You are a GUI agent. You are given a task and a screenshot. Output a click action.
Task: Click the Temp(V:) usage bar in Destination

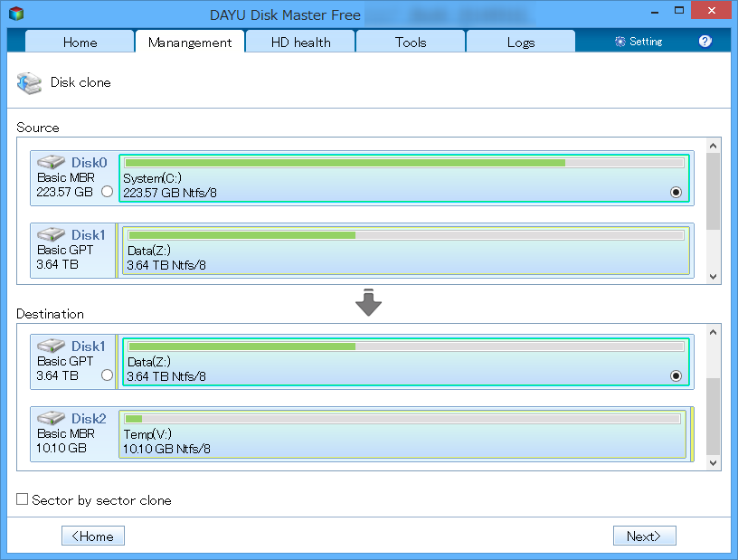click(402, 419)
